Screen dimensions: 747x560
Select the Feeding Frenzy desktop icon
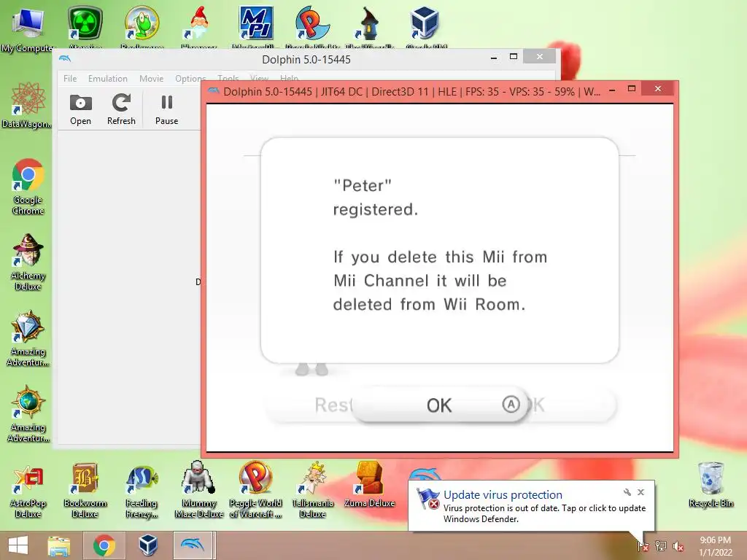(142, 491)
